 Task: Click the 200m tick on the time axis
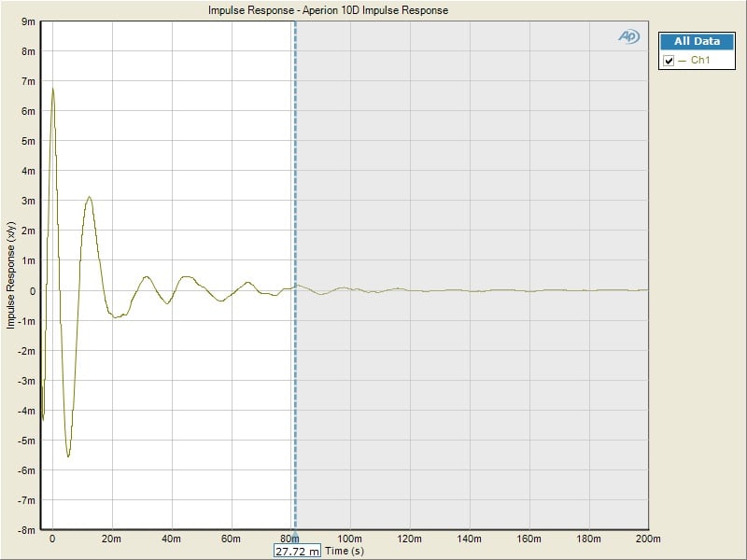(647, 539)
